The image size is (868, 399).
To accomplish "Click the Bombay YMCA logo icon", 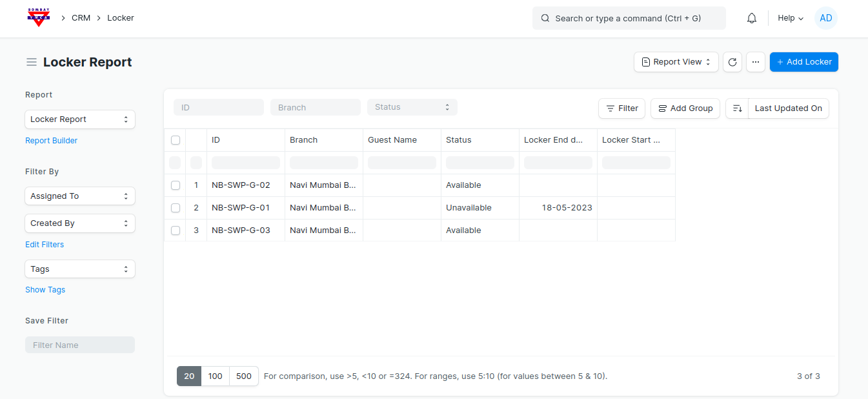I will [39, 17].
